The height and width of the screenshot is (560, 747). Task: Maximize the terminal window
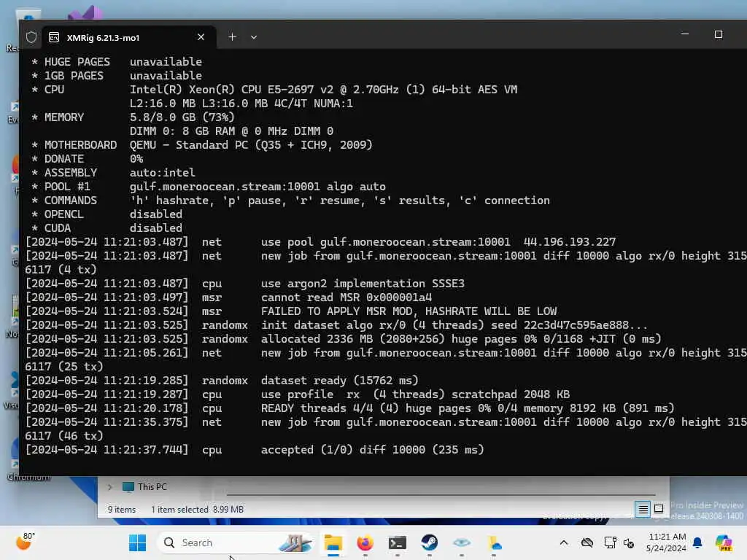pyautogui.click(x=719, y=34)
